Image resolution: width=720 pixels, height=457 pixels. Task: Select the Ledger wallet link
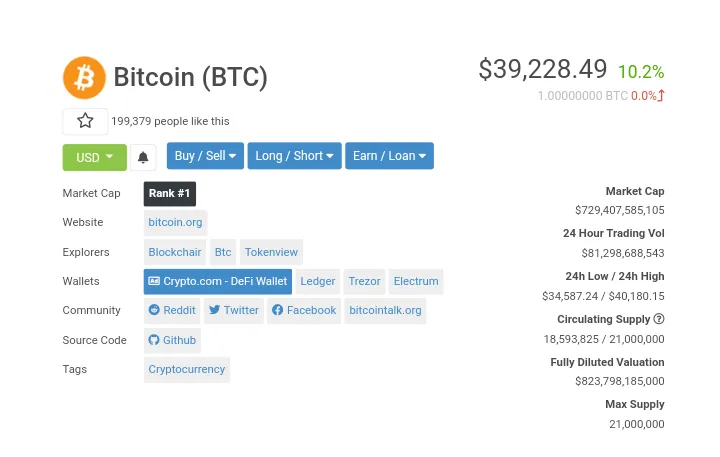coord(318,282)
